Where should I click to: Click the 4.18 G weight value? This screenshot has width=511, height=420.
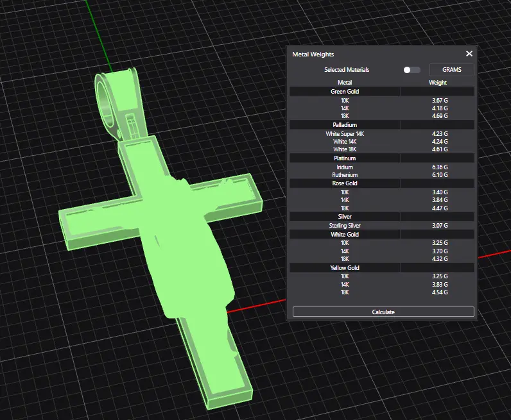(440, 108)
